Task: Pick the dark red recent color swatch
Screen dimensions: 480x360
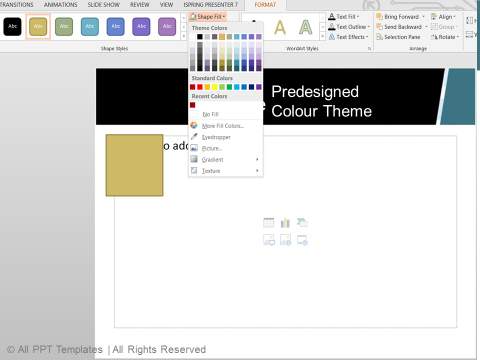Action: point(193,105)
